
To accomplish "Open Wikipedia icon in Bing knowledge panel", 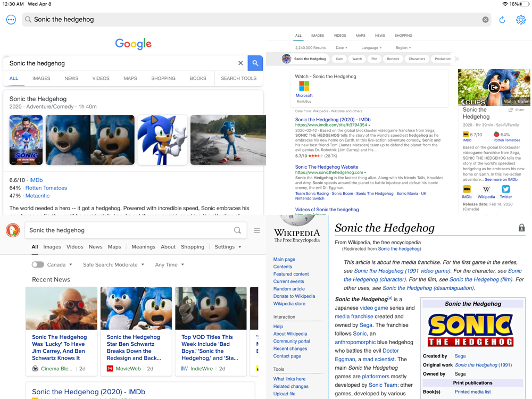I will click(x=486, y=189).
